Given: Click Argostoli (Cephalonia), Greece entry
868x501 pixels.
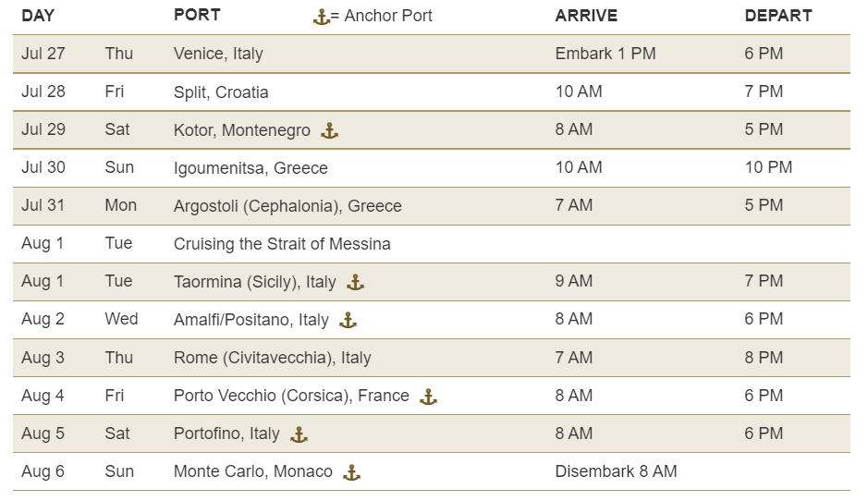Looking at the screenshot, I should pos(287,206).
